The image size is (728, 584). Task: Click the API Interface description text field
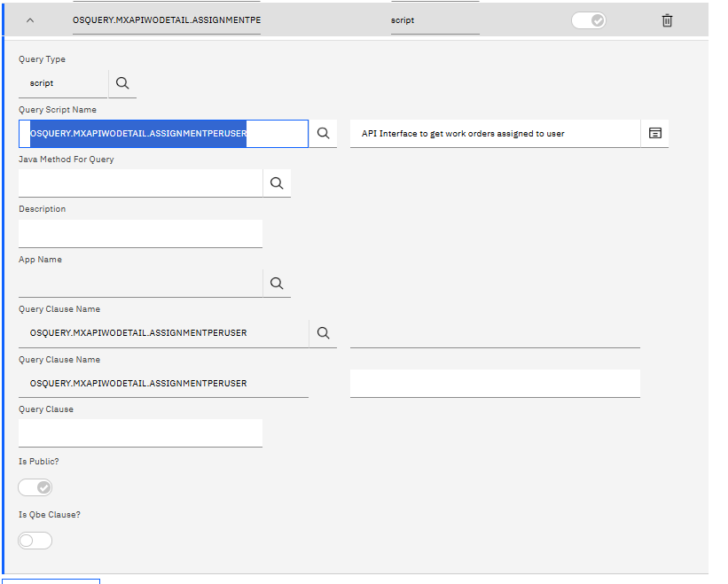[495, 133]
